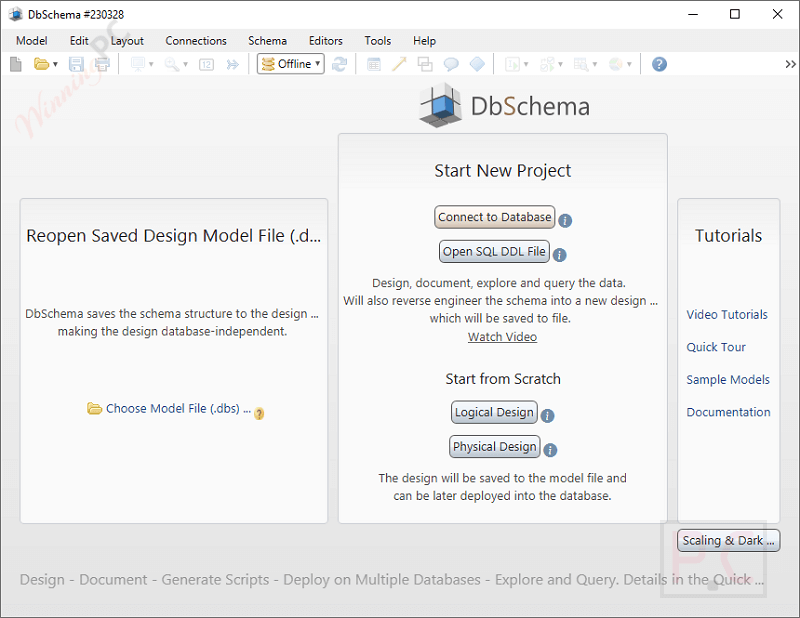Click info icon beside Connect to Database

coord(566,221)
